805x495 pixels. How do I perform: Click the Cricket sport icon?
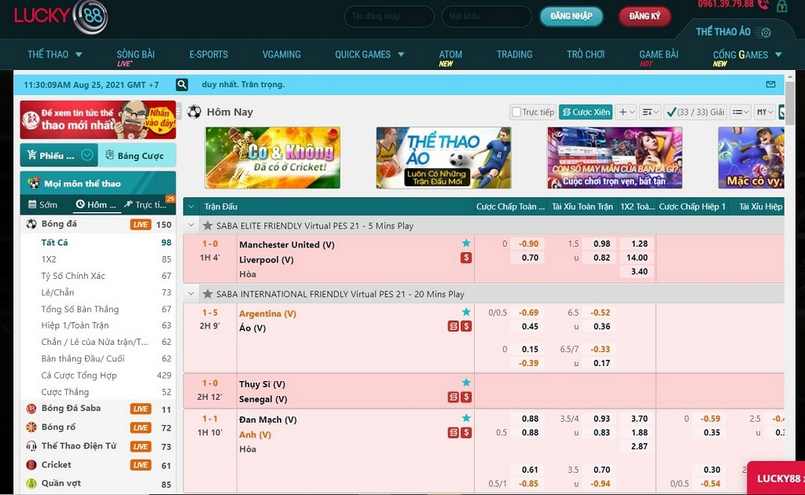[x=31, y=465]
